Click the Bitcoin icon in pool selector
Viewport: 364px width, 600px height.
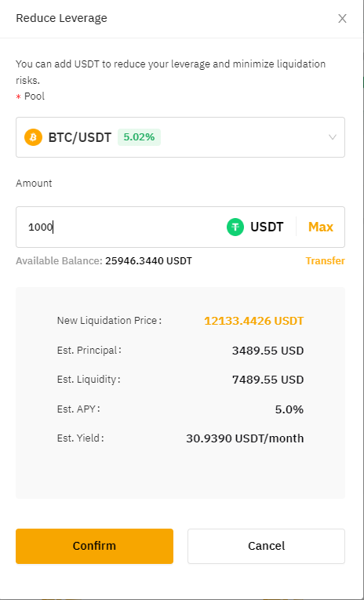[x=33, y=137]
